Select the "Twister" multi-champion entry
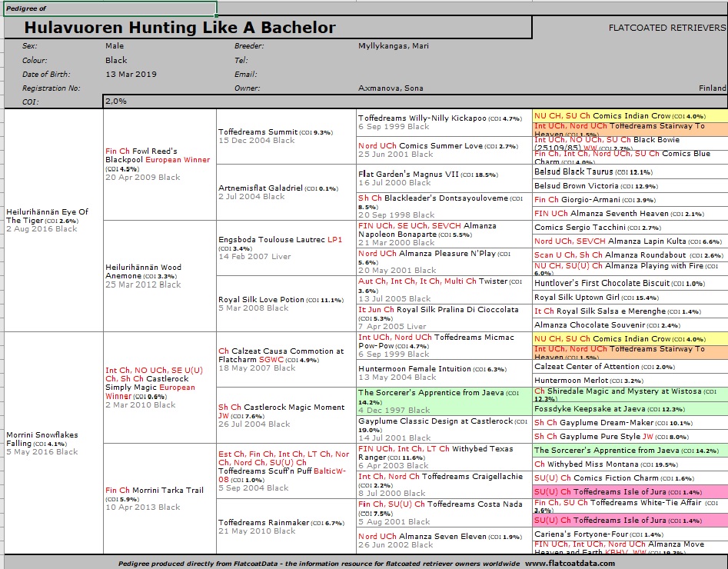 tap(444, 290)
